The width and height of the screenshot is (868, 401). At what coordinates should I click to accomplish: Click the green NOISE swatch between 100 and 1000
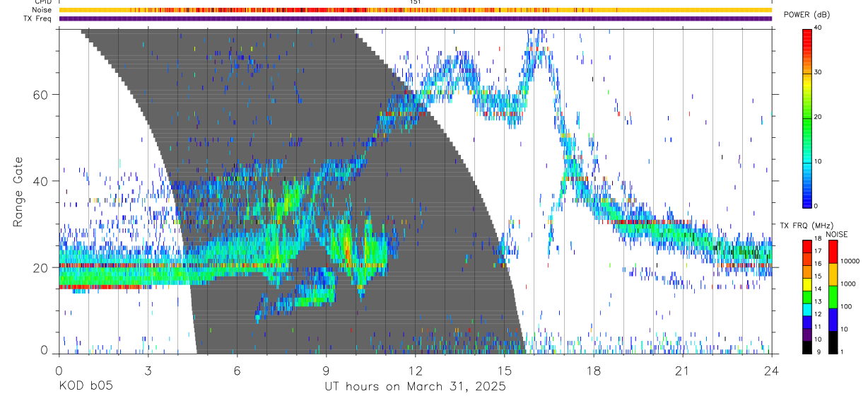[x=833, y=297]
